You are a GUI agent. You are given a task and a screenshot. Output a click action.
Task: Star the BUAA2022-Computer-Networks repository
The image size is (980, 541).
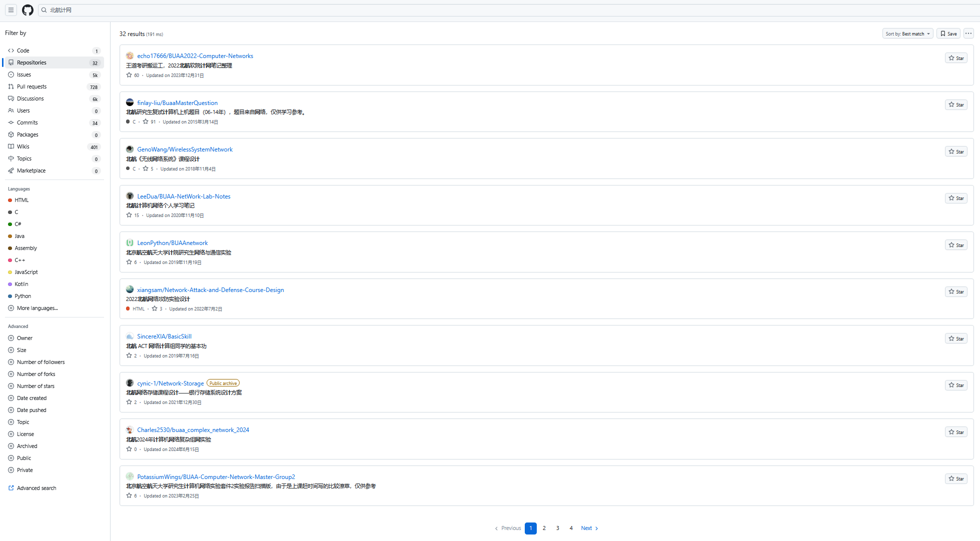click(x=956, y=58)
